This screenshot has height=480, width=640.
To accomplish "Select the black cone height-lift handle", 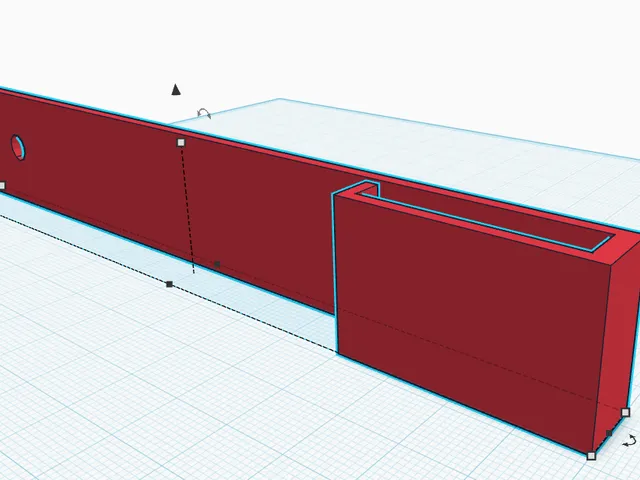I will [x=176, y=90].
